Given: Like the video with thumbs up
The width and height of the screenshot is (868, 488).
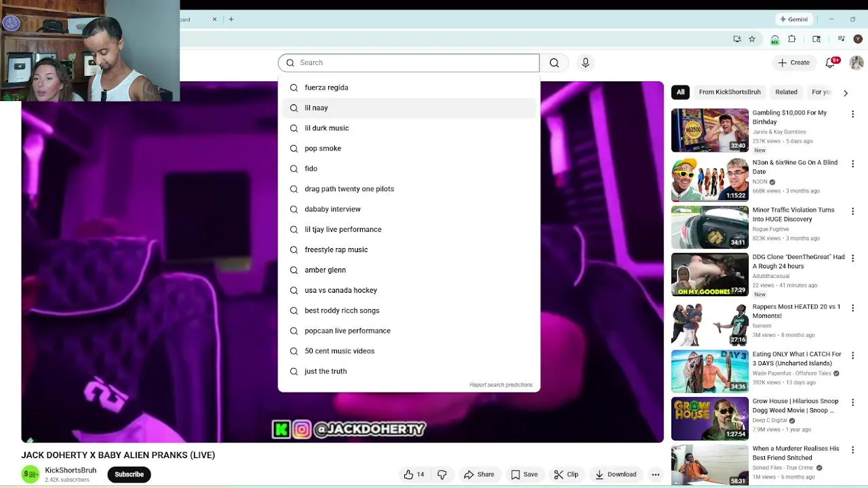Looking at the screenshot, I should pyautogui.click(x=414, y=474).
